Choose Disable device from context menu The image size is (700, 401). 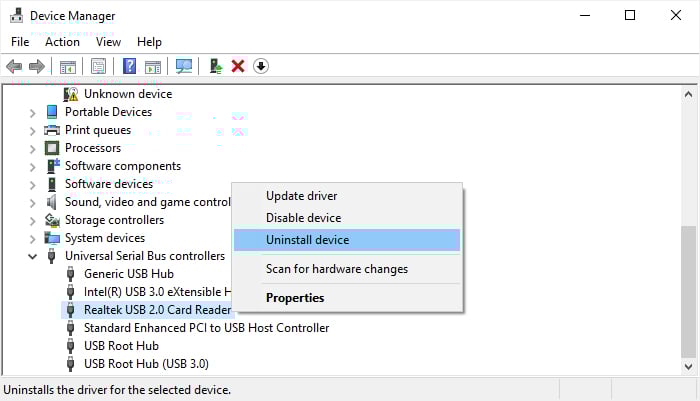pos(347,218)
